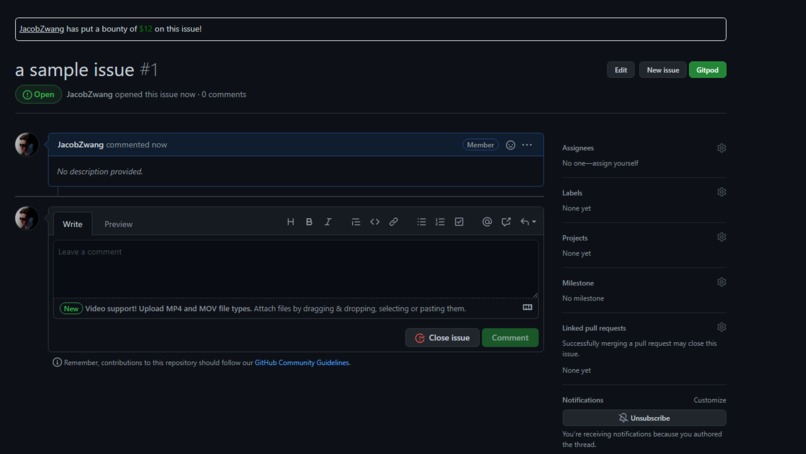Click the Member badge on the comment

tap(480, 145)
